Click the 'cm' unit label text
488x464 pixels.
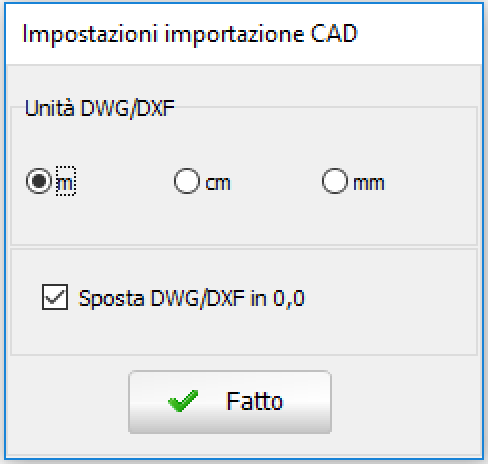tap(218, 183)
